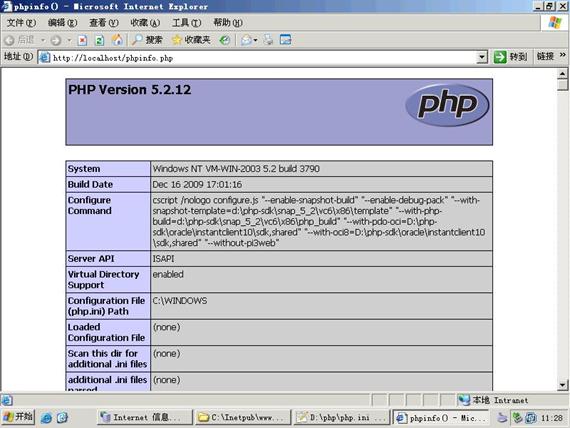Open the 工具(T) menu

click(x=186, y=23)
